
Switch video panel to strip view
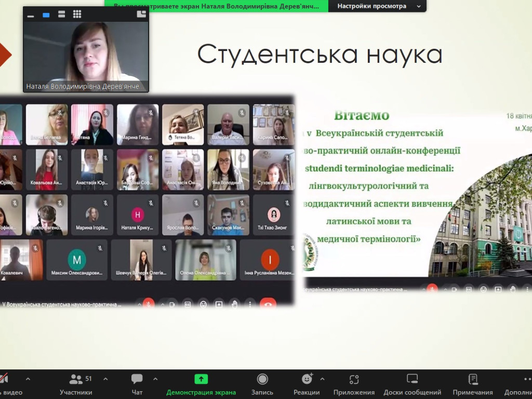[61, 14]
